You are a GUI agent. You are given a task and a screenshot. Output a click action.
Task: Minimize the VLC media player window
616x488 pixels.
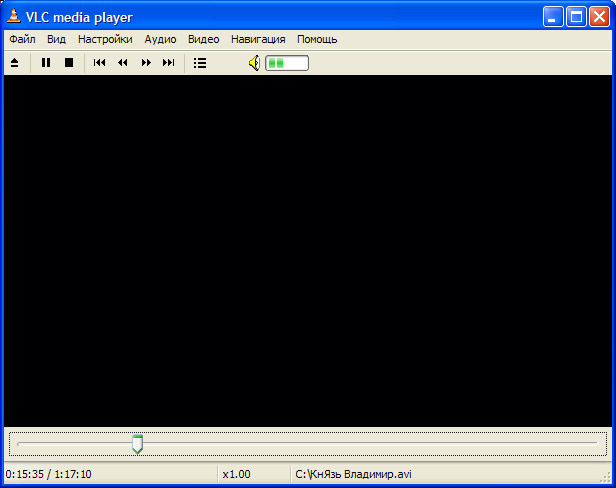(x=553, y=17)
